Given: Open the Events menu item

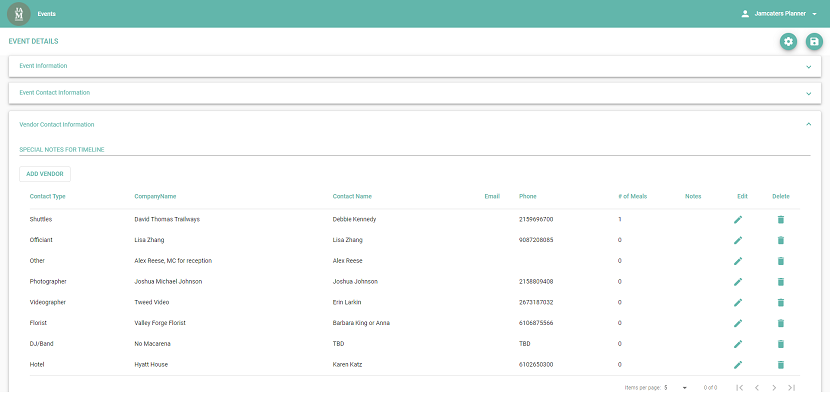Looking at the screenshot, I should pos(47,14).
